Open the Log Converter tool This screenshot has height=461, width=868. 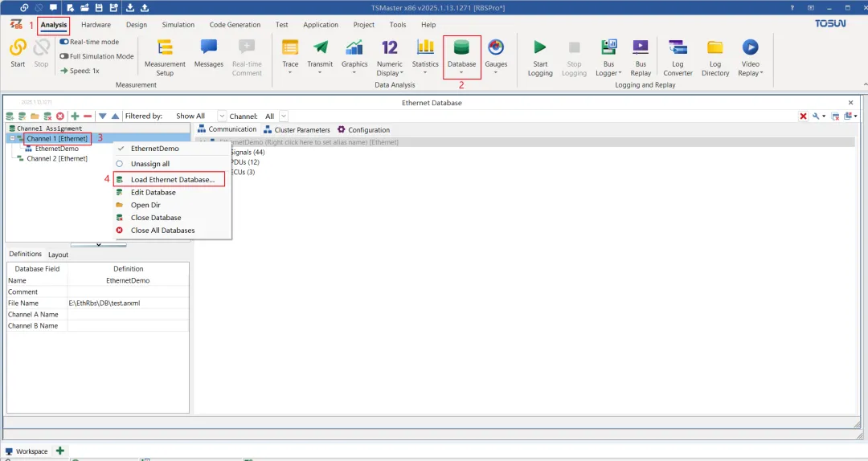point(678,47)
